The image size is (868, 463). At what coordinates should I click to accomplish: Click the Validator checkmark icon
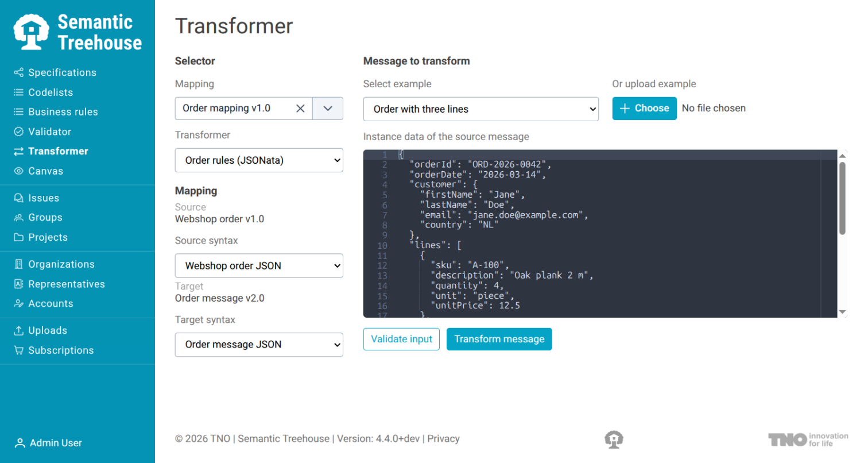point(19,132)
